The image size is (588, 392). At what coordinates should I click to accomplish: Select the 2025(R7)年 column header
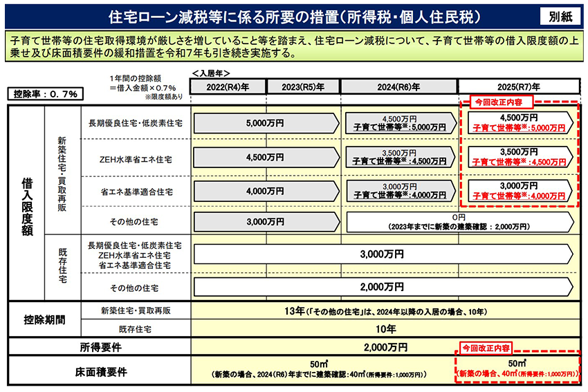point(518,86)
